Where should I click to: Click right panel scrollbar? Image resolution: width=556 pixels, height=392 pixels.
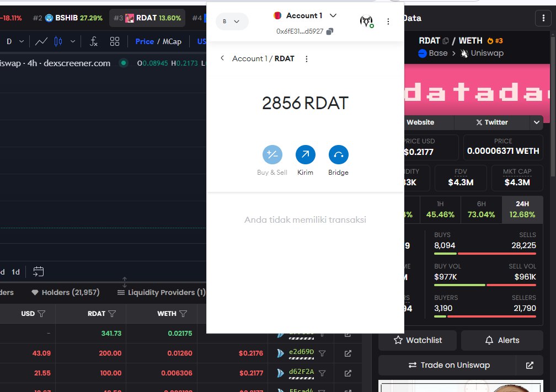pos(553,106)
